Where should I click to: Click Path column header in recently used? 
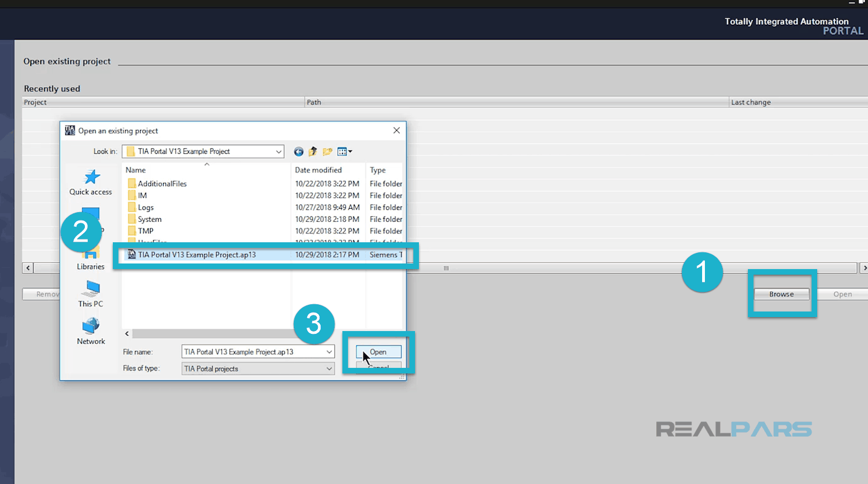(517, 102)
